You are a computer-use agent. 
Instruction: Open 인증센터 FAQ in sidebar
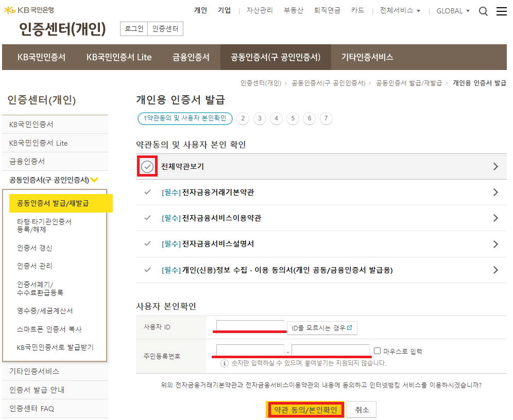(x=55, y=409)
